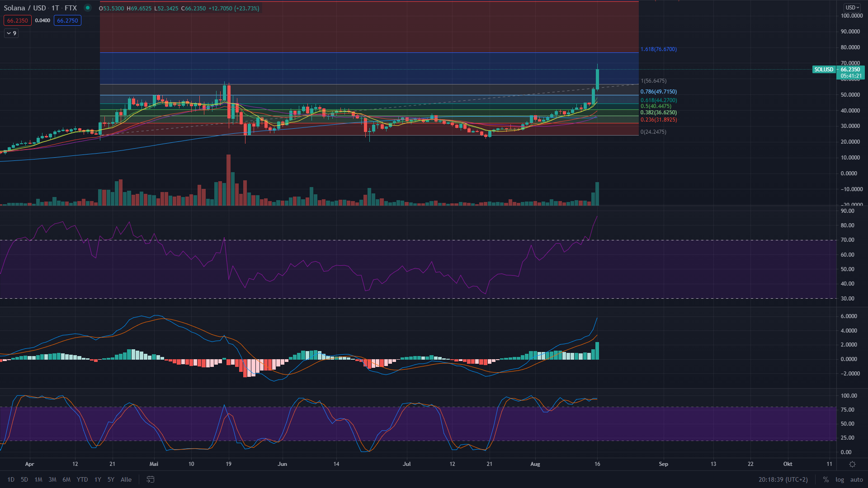Click the red sell price box 66.2350
The height and width of the screenshot is (488, 868).
[18, 21]
